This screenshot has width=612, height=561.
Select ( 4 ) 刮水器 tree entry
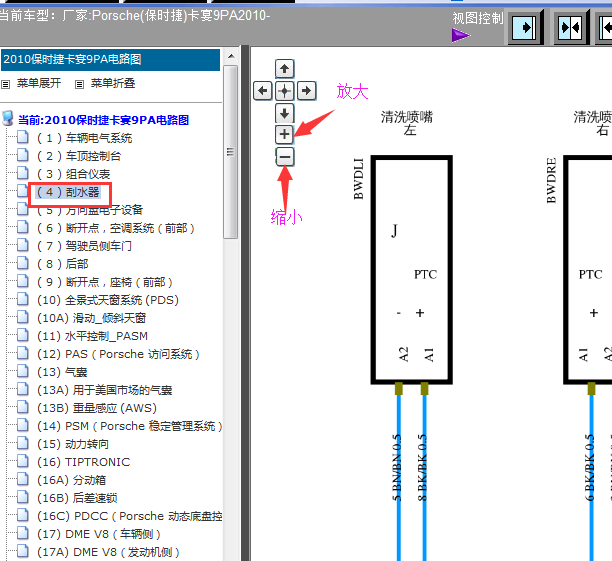click(x=68, y=192)
